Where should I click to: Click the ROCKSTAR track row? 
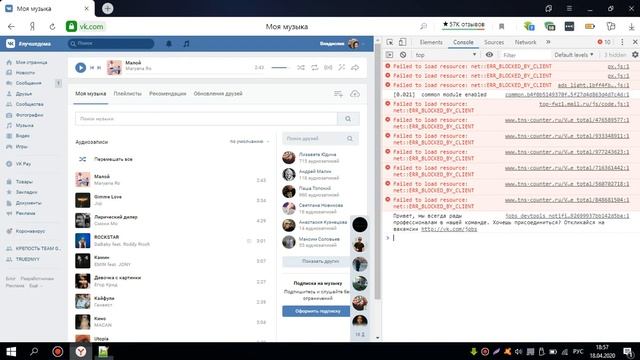[x=171, y=241]
